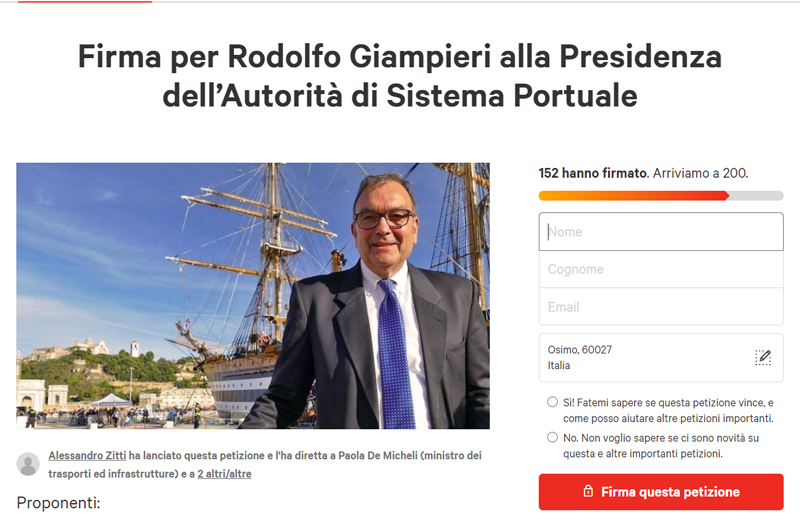Expand the '2 altri/altre' recipients link

pos(224,473)
